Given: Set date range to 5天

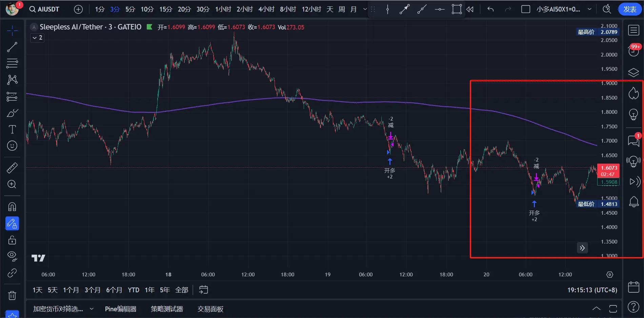Looking at the screenshot, I should 53,290.
